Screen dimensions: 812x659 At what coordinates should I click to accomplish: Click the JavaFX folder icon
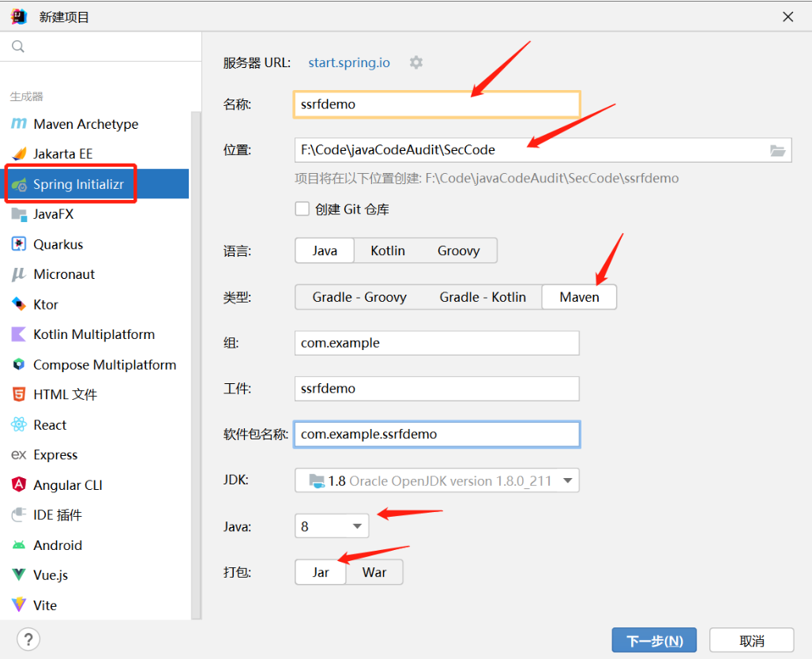click(x=19, y=214)
